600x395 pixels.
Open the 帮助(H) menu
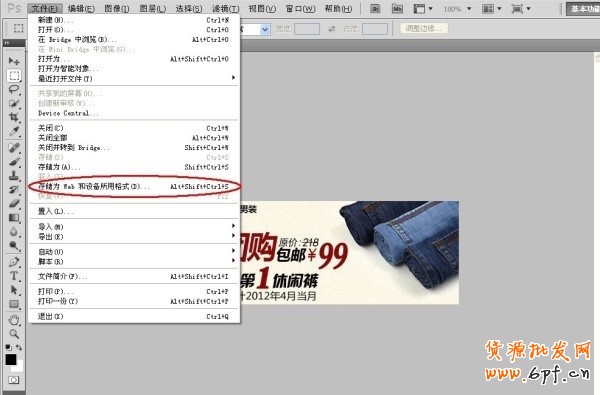(x=338, y=8)
